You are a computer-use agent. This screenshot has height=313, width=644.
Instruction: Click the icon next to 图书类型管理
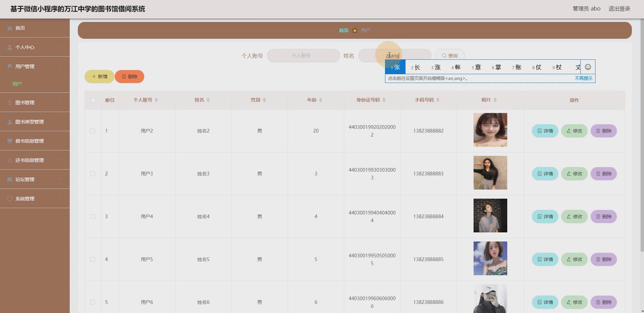(10, 122)
